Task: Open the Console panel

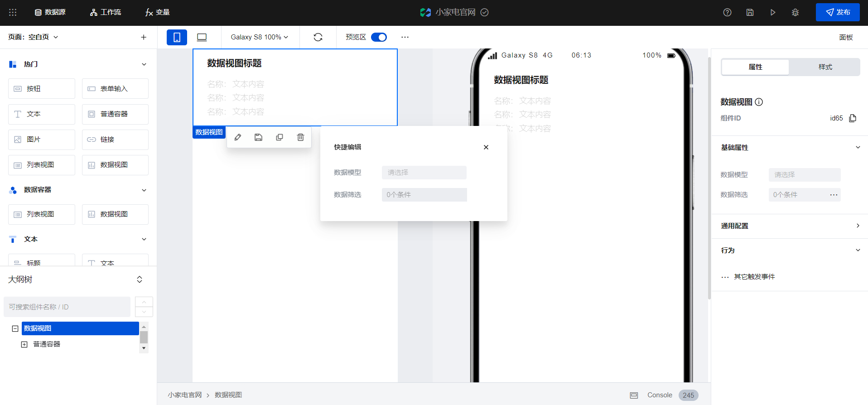Action: point(660,395)
